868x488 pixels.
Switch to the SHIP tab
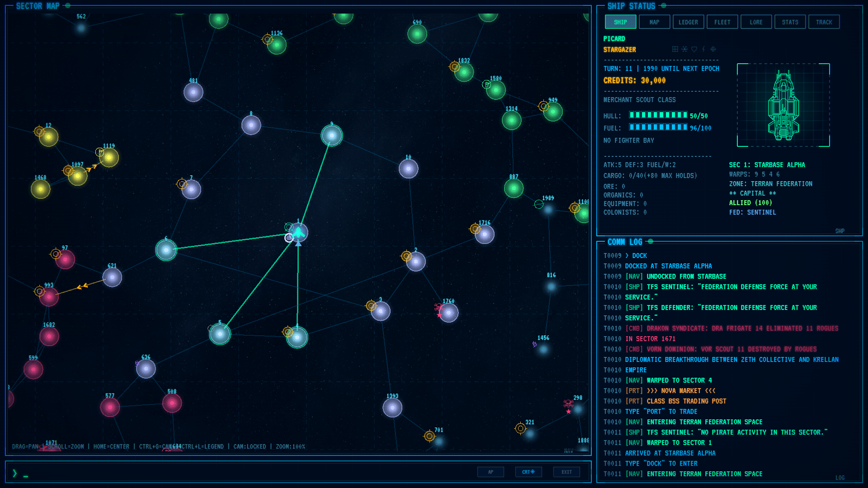pos(620,22)
